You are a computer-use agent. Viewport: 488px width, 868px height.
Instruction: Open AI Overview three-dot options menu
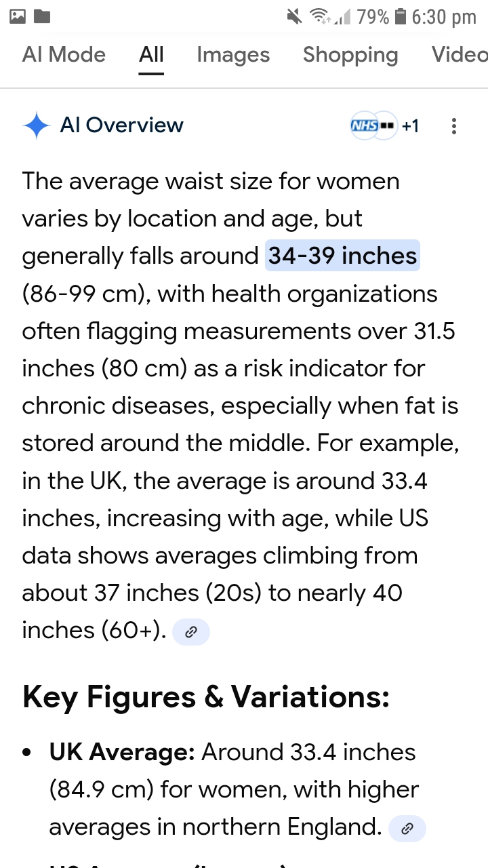pos(453,125)
